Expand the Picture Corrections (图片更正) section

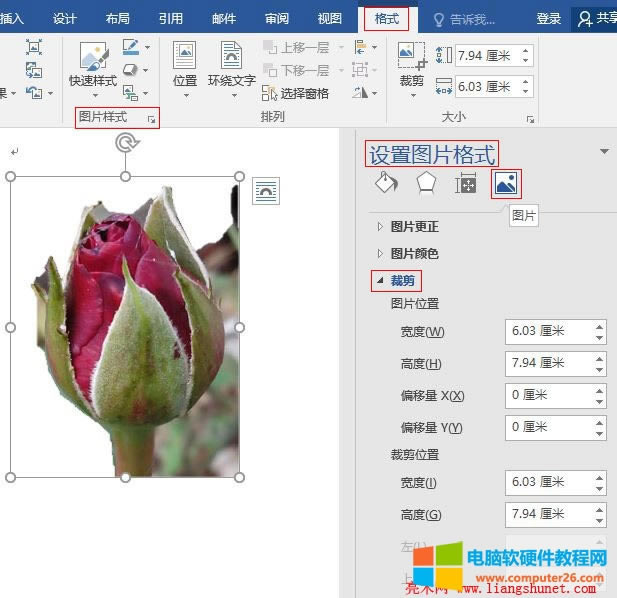pos(414,227)
